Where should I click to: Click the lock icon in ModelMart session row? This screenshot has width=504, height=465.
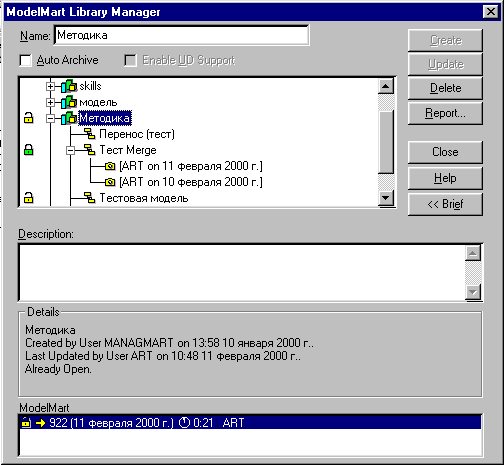26,422
